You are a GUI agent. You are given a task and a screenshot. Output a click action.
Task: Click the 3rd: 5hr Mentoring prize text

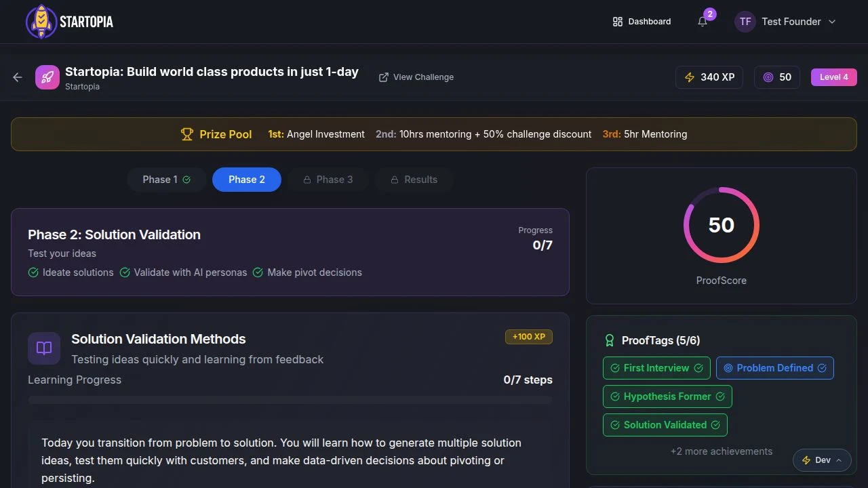click(x=645, y=134)
